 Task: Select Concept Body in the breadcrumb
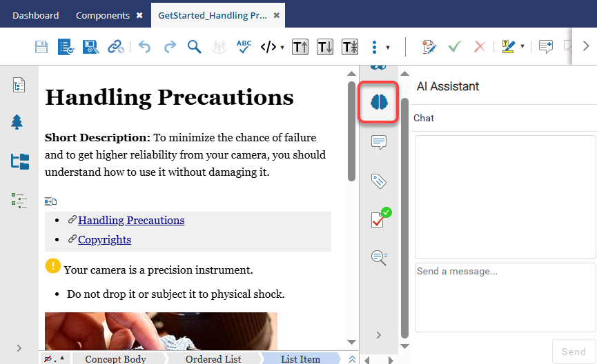pos(115,358)
